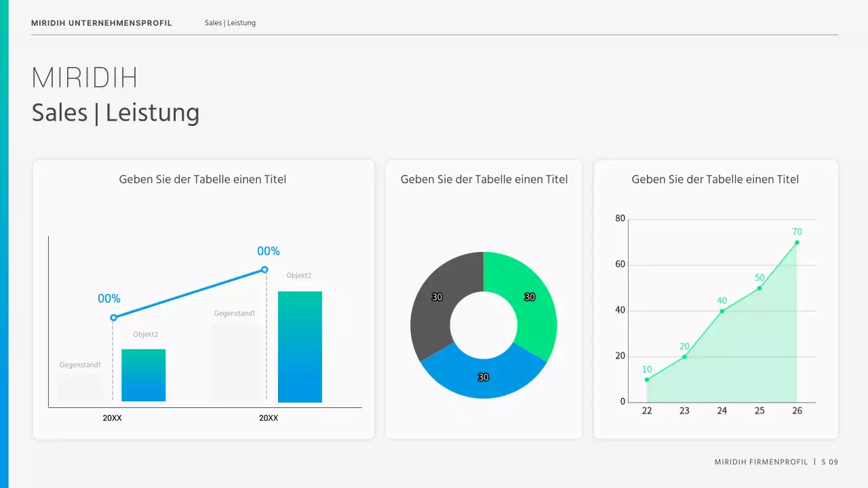Select the page number S 09

pyautogui.click(x=829, y=462)
